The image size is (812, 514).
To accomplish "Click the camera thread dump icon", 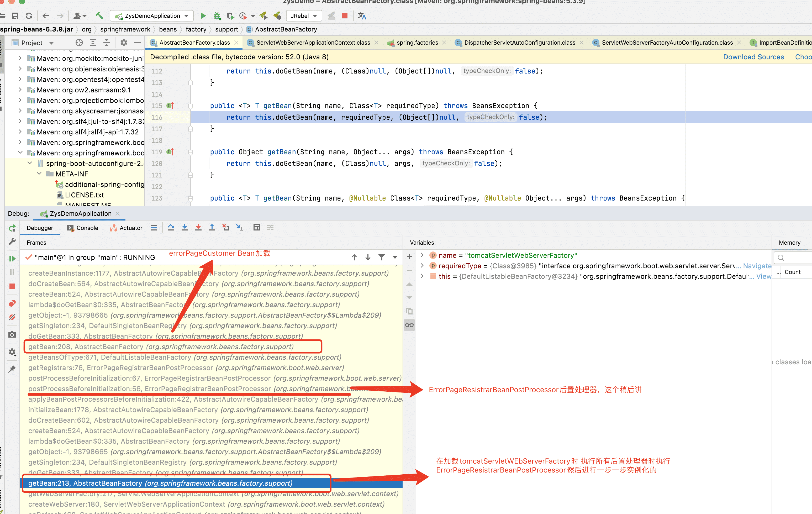I will (x=12, y=334).
